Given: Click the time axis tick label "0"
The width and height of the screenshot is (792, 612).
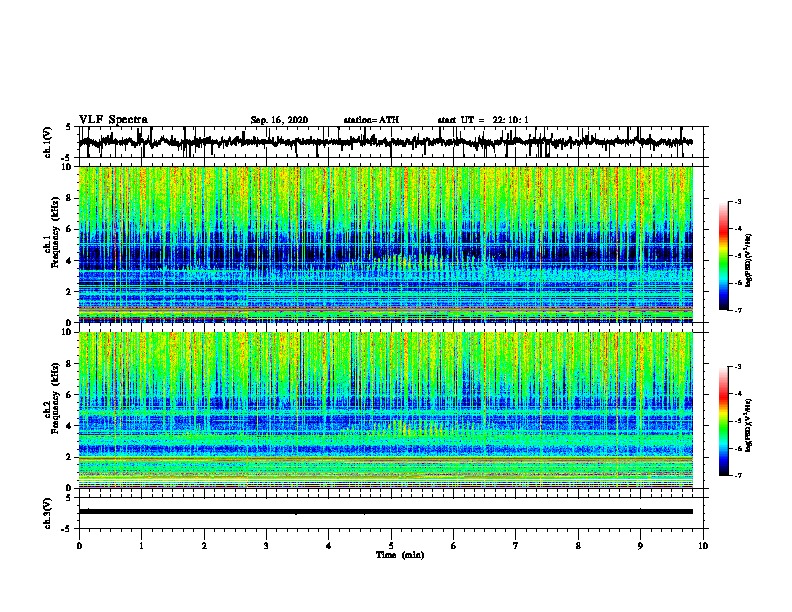Looking at the screenshot, I should 79,545.
